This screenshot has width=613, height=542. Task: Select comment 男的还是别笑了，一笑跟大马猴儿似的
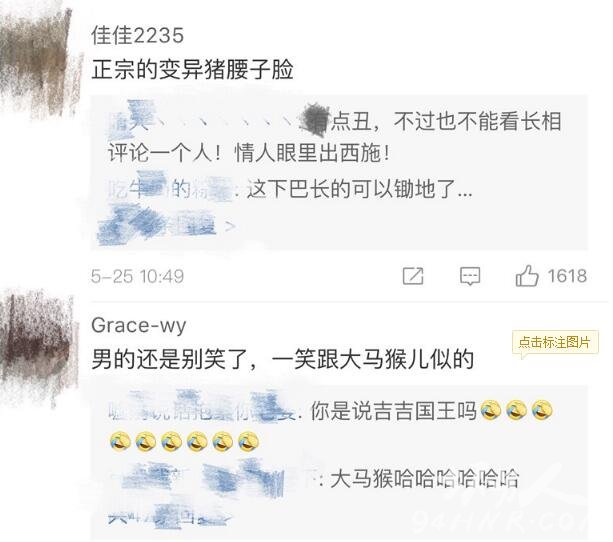[282, 359]
